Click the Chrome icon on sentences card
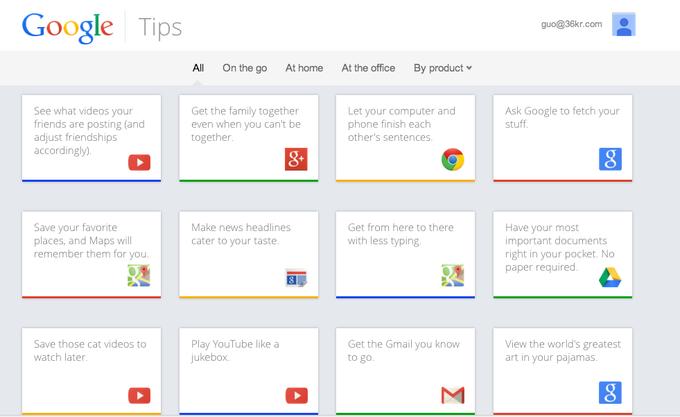The width and height of the screenshot is (680, 417). tap(453, 160)
